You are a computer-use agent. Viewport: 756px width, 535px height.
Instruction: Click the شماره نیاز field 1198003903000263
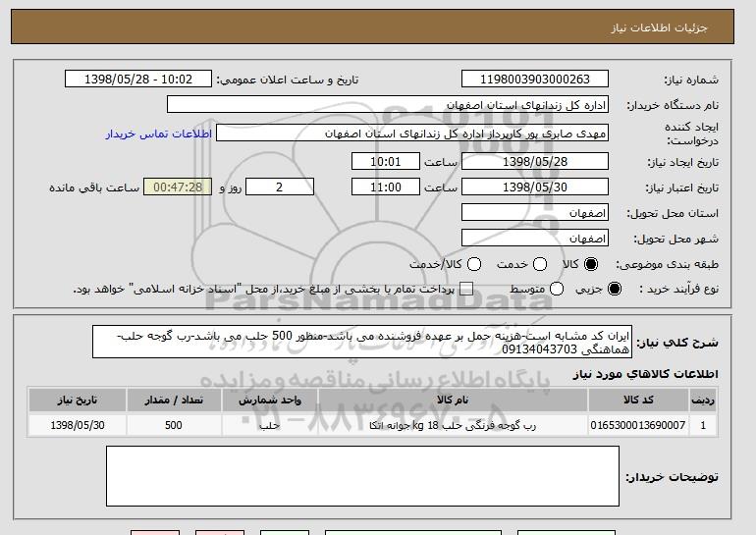tap(535, 80)
